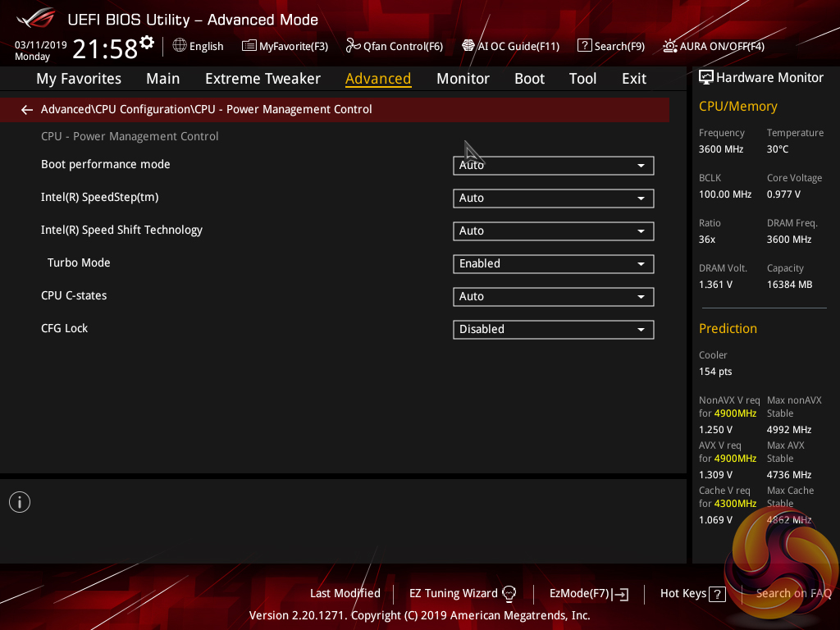Click the 21:58 clock display

click(105, 48)
